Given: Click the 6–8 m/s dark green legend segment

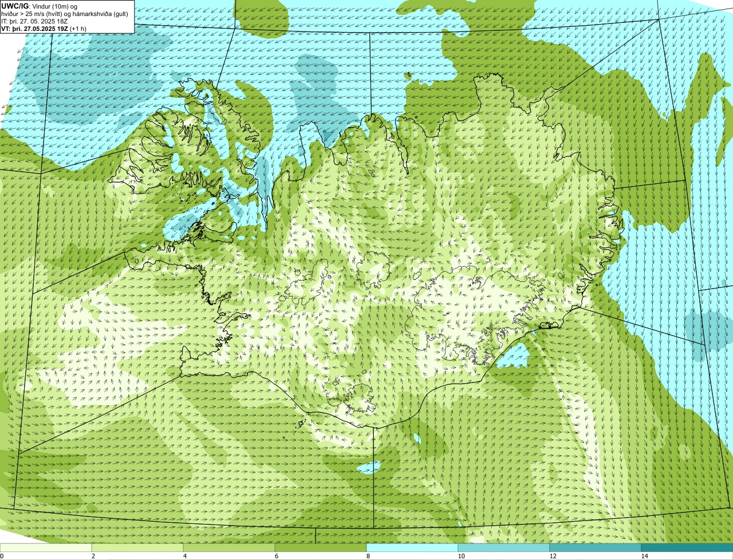Looking at the screenshot, I should point(321,547).
